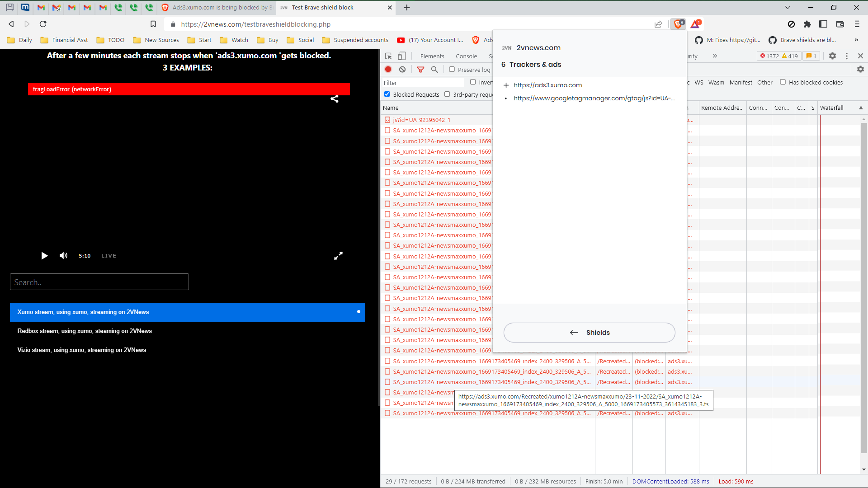868x488 pixels.
Task: Check the 3rd-party requests filter
Action: pyautogui.click(x=447, y=94)
